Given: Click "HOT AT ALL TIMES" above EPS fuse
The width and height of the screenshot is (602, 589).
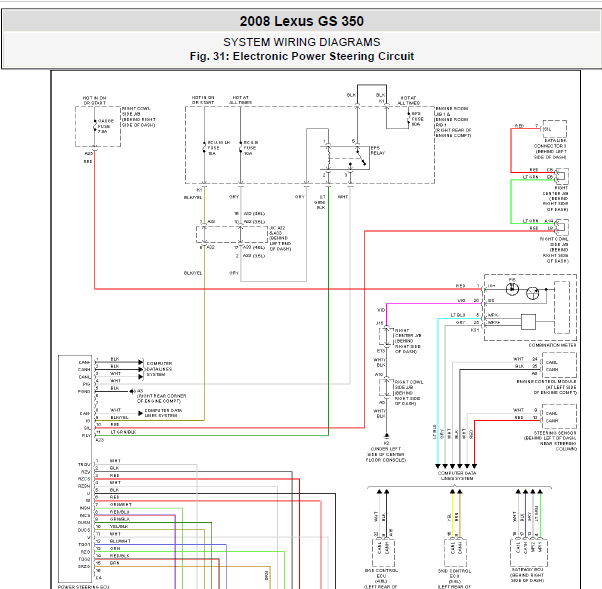Looking at the screenshot, I should [x=408, y=101].
